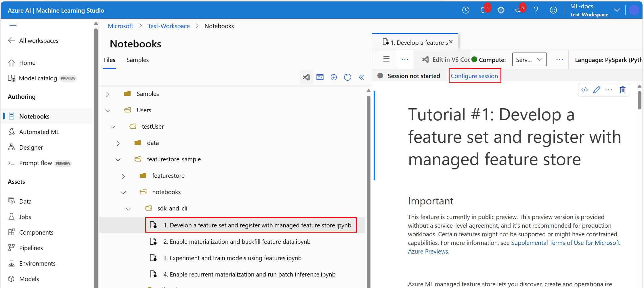The width and height of the screenshot is (644, 288).
Task: Open more options right of Compute dropdown
Action: click(x=559, y=59)
